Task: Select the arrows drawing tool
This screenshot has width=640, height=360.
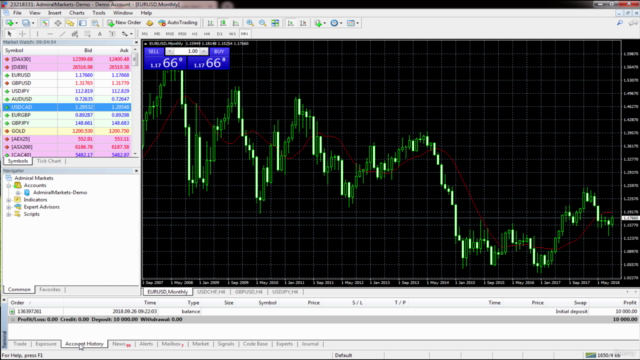Action: click(x=124, y=34)
